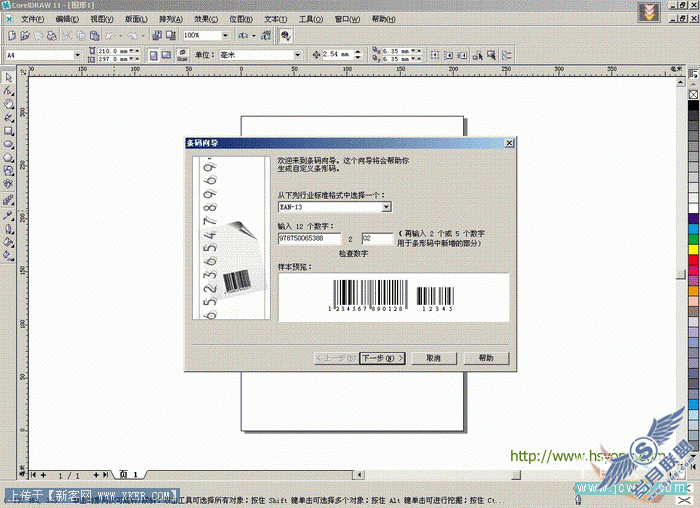Screen dimensions: 700x508
Task: Set page orientation to portrait
Action: tap(153, 55)
